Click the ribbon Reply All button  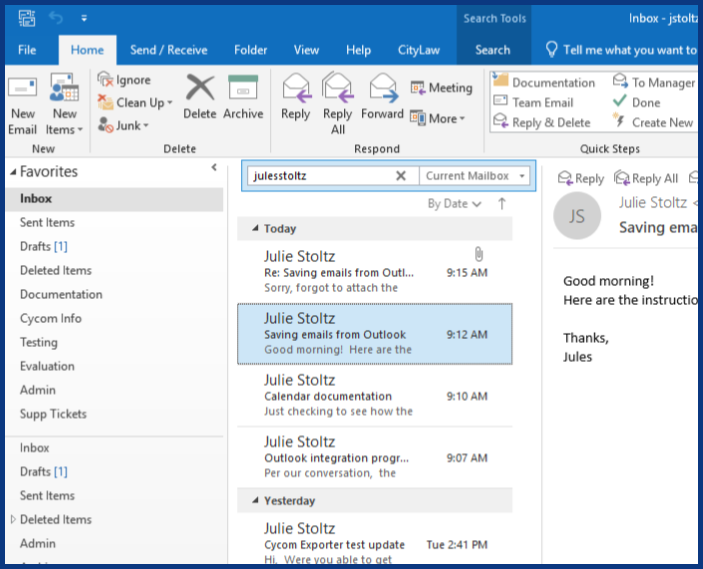coord(338,104)
